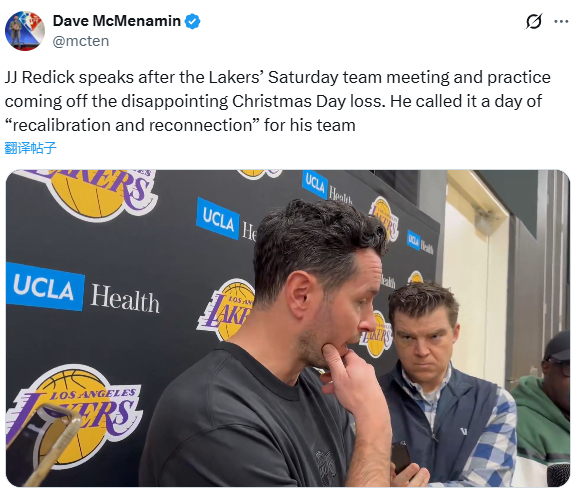Image resolution: width=581 pixels, height=489 pixels.
Task: Open the post text starting with JJ Redick
Action: point(278,101)
